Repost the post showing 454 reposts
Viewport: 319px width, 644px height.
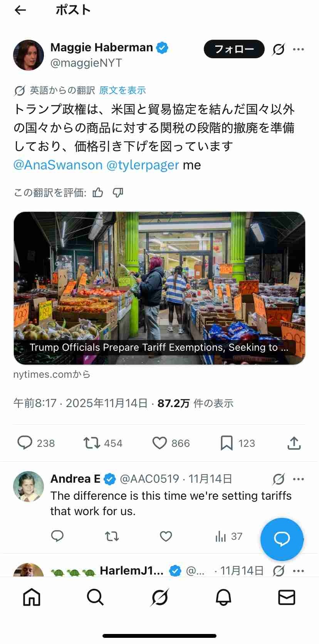[92, 443]
